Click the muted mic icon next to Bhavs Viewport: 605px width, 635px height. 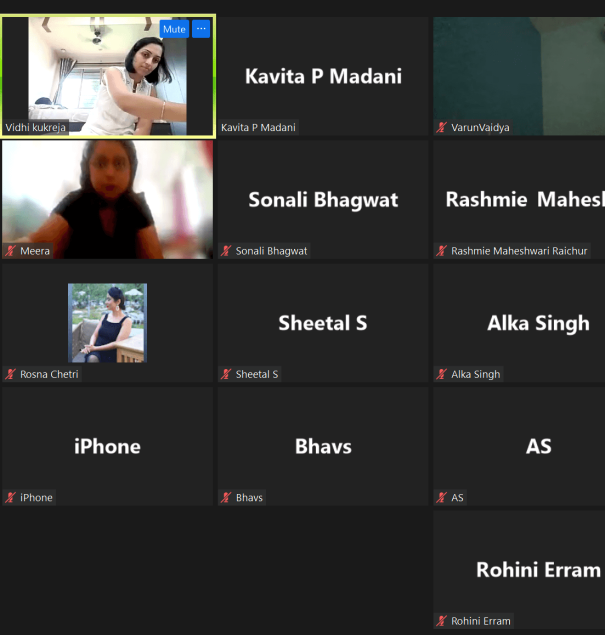[x=226, y=498]
